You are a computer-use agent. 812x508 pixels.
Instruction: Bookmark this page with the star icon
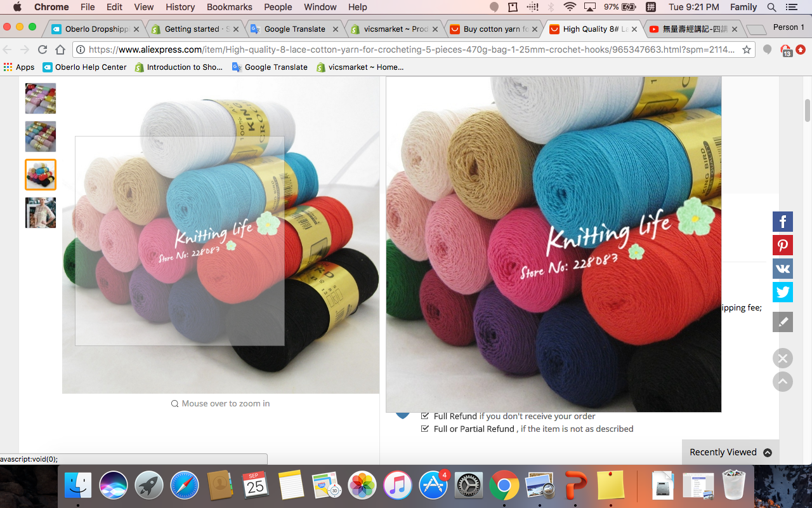point(747,50)
